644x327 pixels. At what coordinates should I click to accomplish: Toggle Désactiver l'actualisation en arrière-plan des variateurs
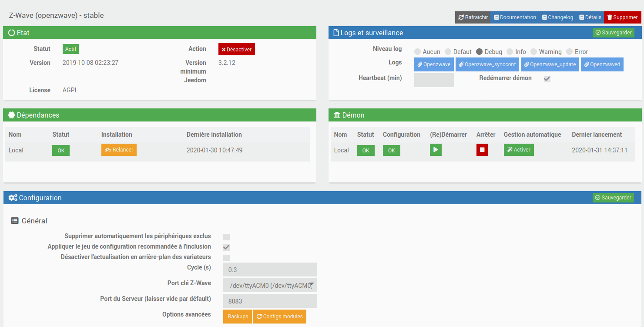click(226, 258)
